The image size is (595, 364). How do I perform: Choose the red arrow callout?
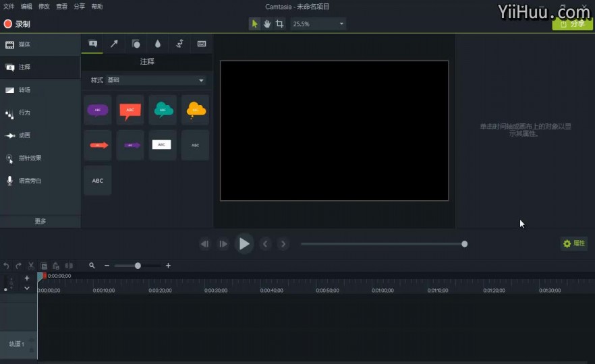(98, 145)
